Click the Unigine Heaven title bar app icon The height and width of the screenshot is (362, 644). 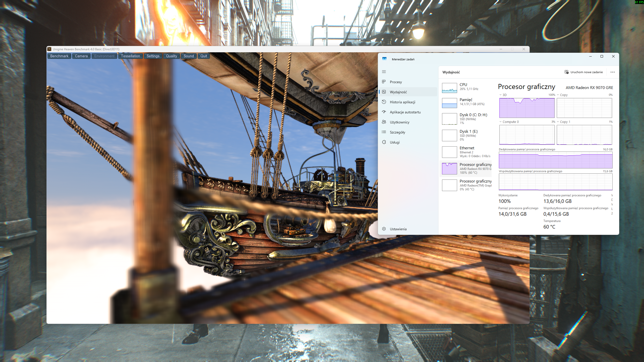point(49,49)
